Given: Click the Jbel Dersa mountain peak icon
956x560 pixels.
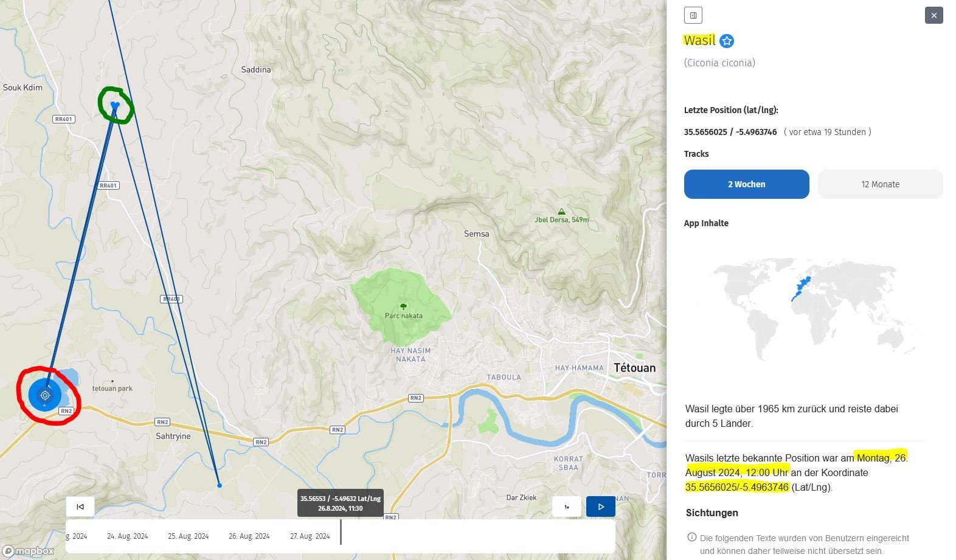Looking at the screenshot, I should [x=561, y=212].
